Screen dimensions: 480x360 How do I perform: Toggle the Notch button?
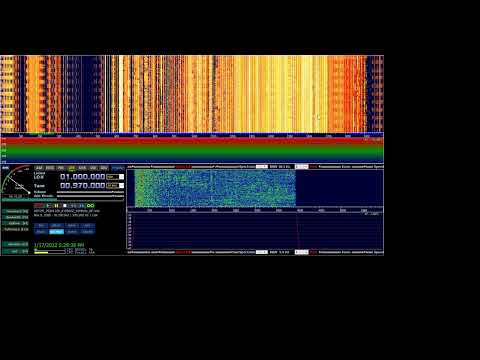[72, 232]
